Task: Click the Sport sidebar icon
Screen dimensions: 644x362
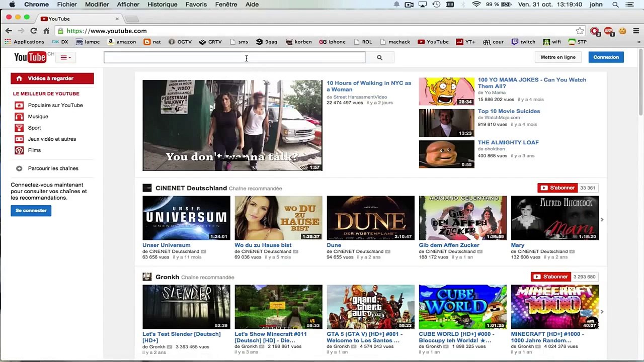Action: pos(19,128)
